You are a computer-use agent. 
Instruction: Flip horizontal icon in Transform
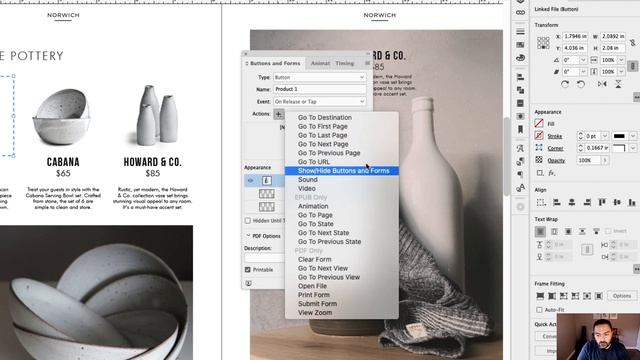click(602, 84)
